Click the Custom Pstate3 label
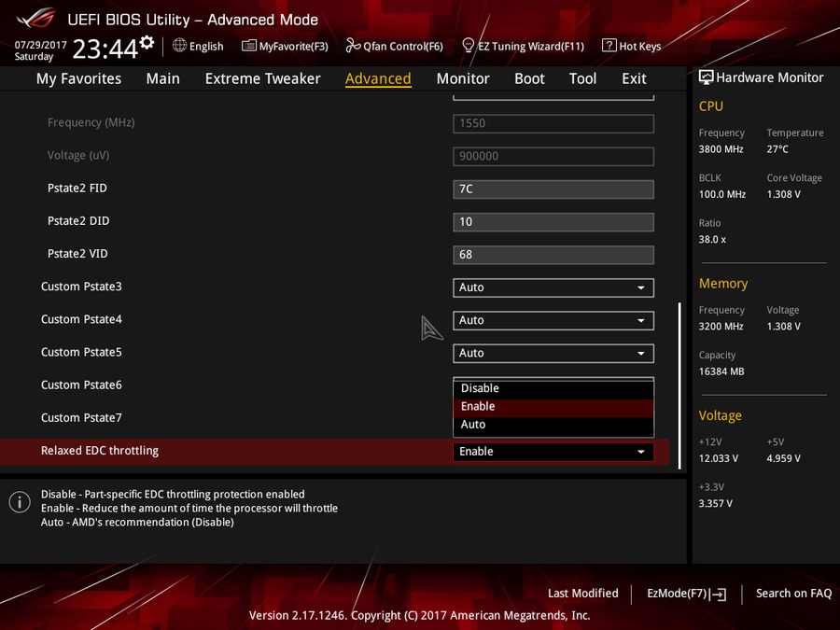The image size is (840, 630). click(x=81, y=287)
